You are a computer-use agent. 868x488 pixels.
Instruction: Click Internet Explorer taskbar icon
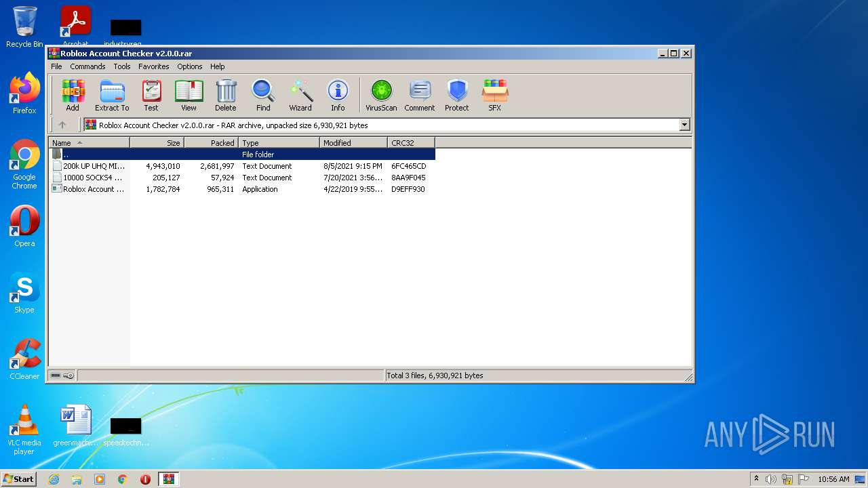pos(54,479)
